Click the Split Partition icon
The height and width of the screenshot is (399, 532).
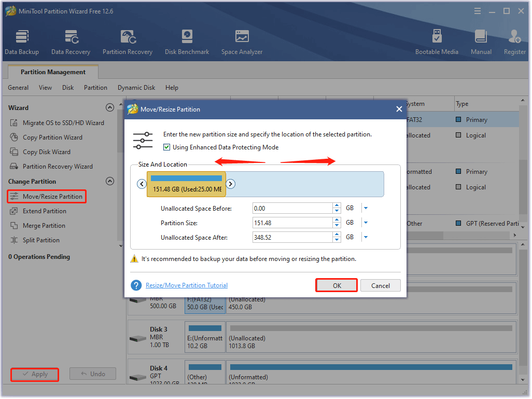[x=14, y=240]
